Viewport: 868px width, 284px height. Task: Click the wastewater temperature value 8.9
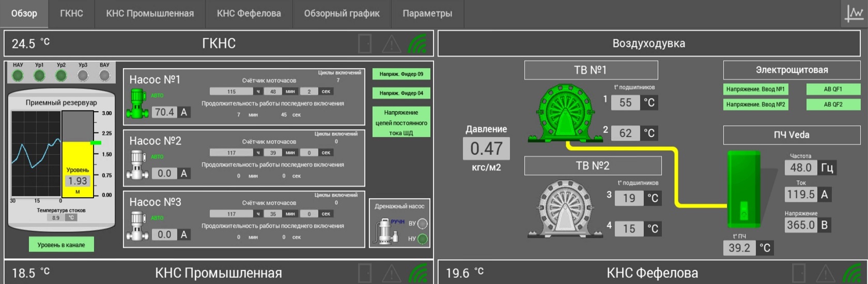coord(56,218)
